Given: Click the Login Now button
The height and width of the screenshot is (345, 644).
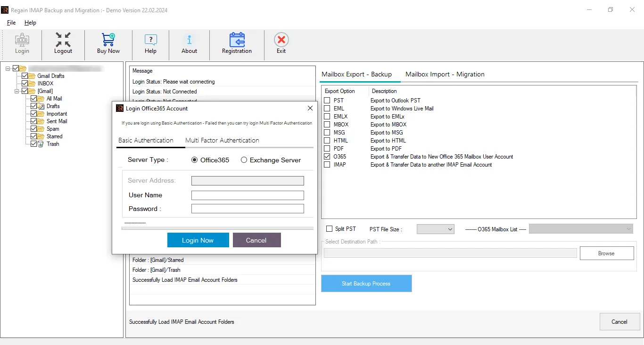Looking at the screenshot, I should coord(198,240).
